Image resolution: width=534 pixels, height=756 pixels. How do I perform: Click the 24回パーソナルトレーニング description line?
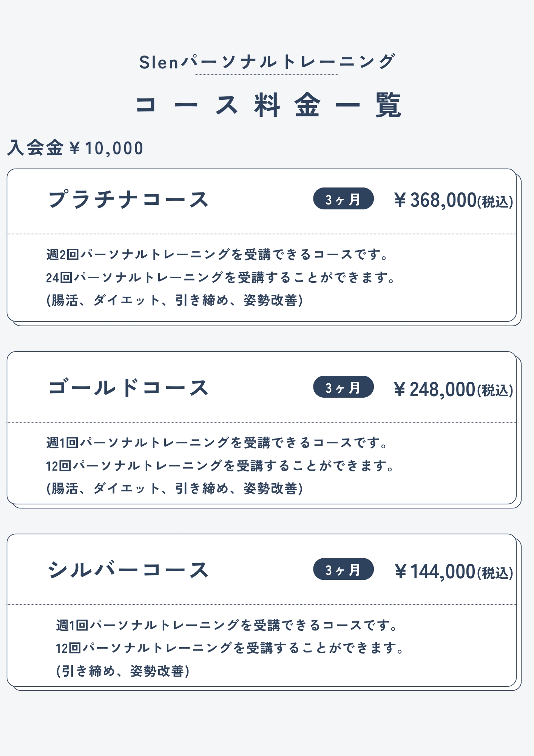[x=221, y=277]
